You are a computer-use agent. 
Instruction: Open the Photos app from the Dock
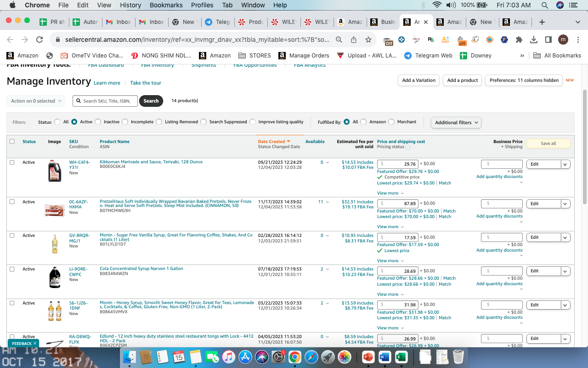click(344, 357)
